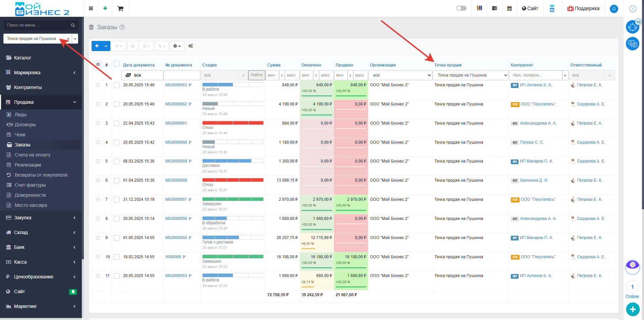The image size is (644, 320).
Task: Open the Организация filter dropdown
Action: [x=400, y=75]
